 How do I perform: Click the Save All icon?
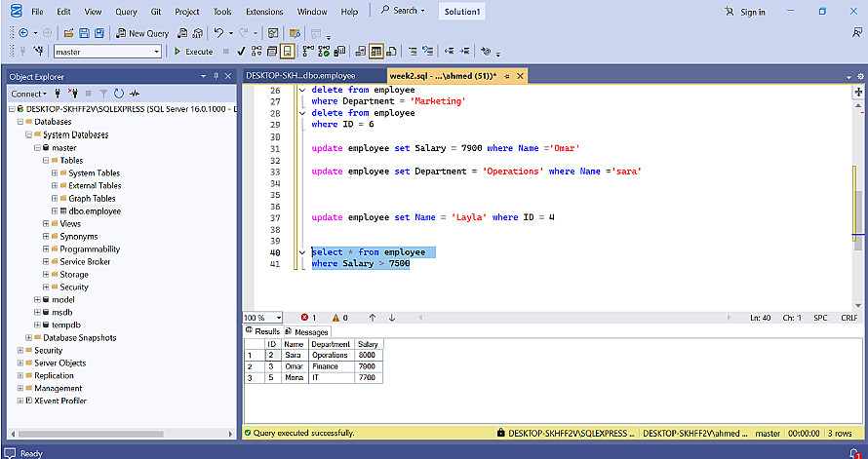[x=99, y=33]
